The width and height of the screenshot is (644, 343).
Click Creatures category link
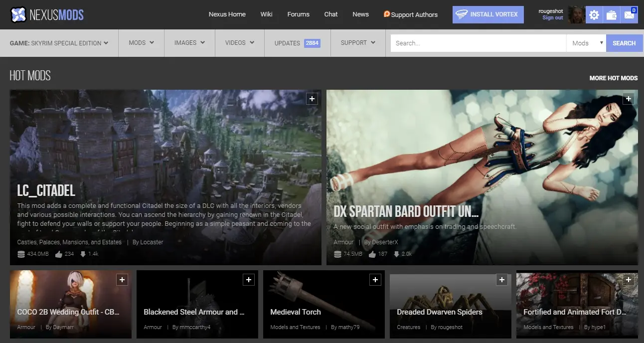[x=409, y=328]
